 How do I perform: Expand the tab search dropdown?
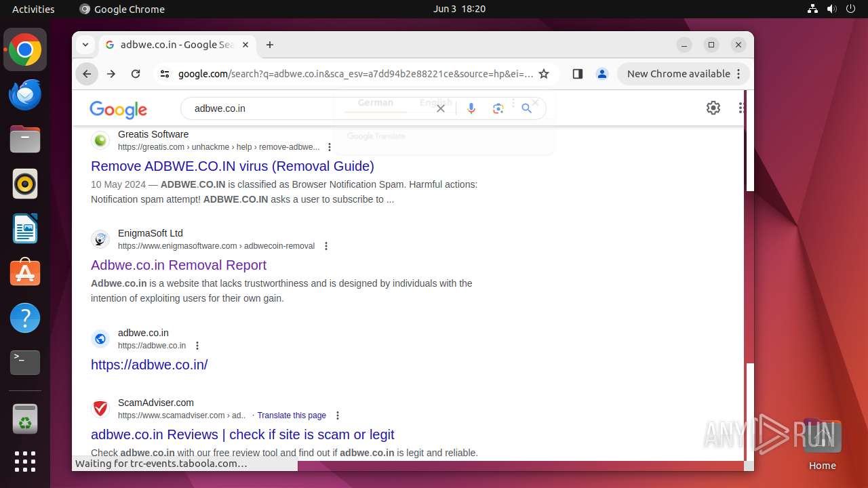85,45
